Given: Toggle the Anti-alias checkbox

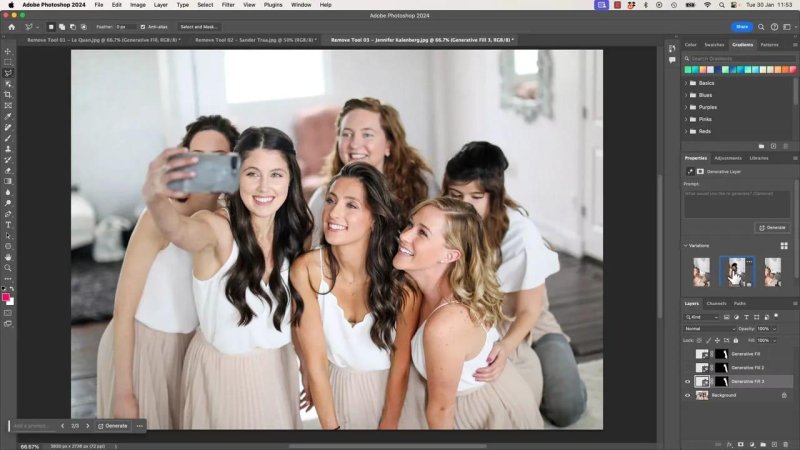Looking at the screenshot, I should click(143, 27).
